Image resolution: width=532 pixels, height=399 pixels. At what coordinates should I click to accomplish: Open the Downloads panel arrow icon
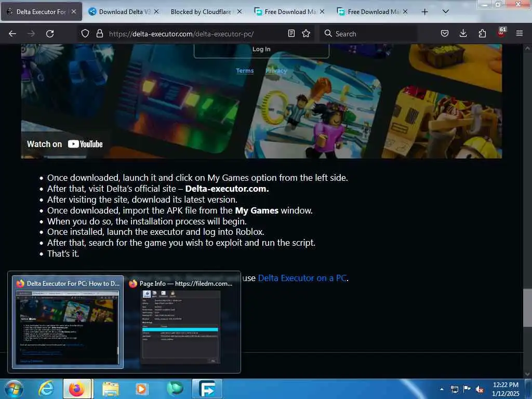463,33
